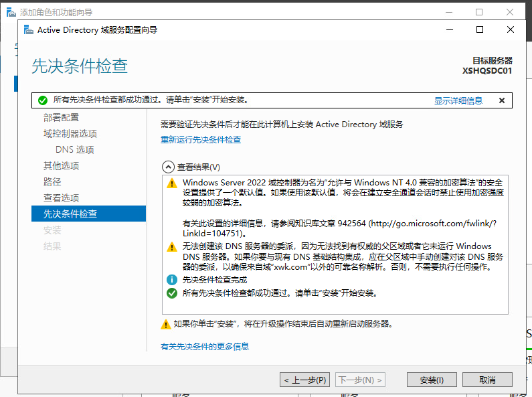Viewport: 532px width, 397px height.
Task: Minimize the Active Directory 域服务配置向导 window
Action: (450, 29)
